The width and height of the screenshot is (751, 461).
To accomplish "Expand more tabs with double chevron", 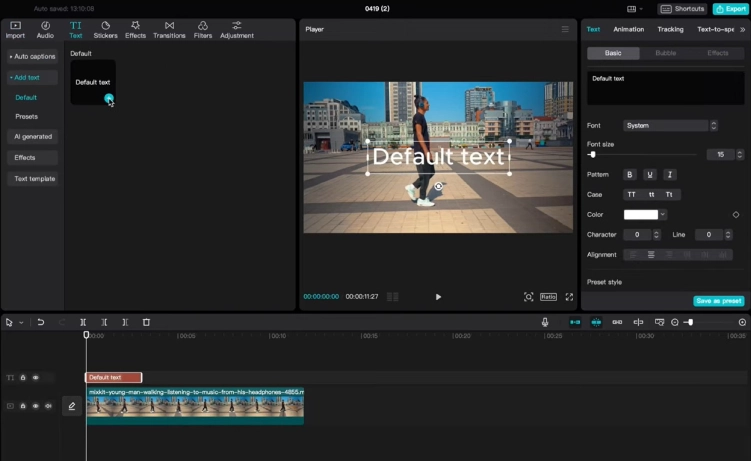I will coord(741,30).
